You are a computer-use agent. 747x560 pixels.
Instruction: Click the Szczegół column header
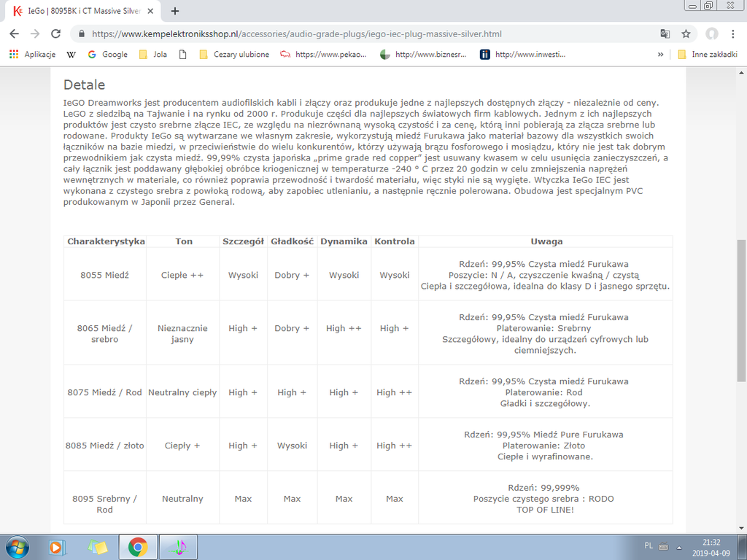pyautogui.click(x=243, y=241)
